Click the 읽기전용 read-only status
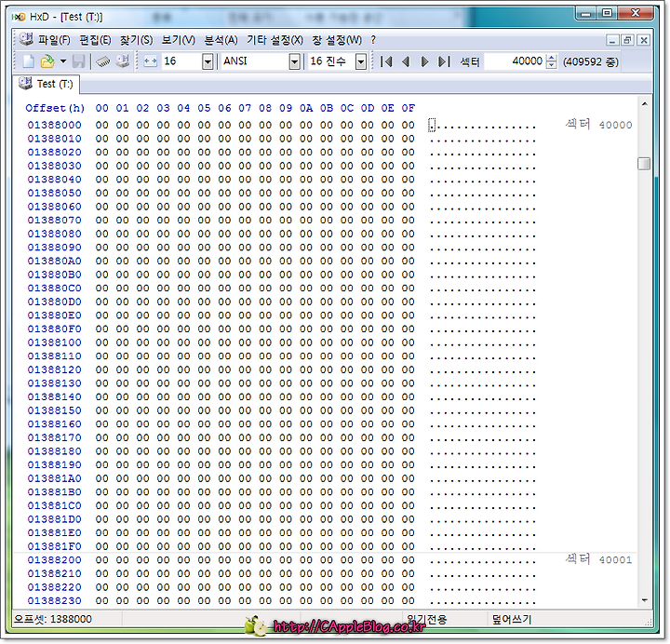This screenshot has width=670, height=644. tap(426, 619)
